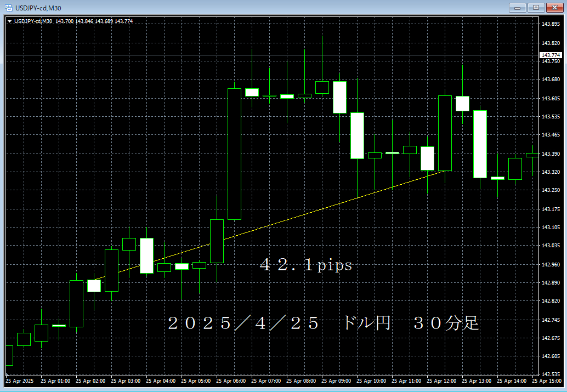The height and width of the screenshot is (392, 567).
Task: Minimize the USDJPY-cd,M30 chart window
Action: 518,8
